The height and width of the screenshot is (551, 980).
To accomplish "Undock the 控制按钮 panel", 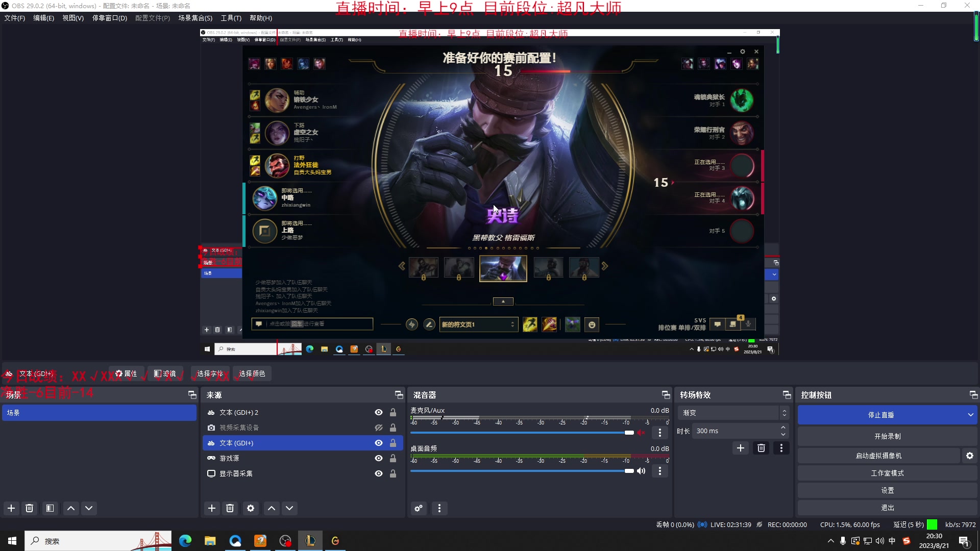I will point(973,395).
